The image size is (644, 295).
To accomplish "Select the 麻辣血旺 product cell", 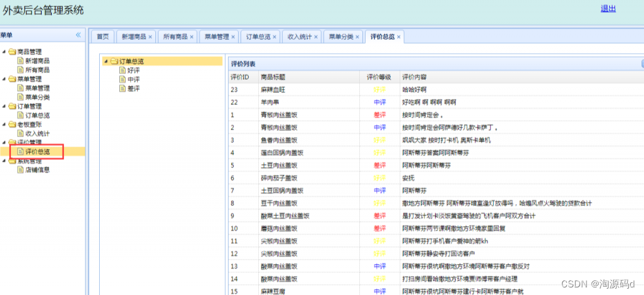I will (308, 90).
